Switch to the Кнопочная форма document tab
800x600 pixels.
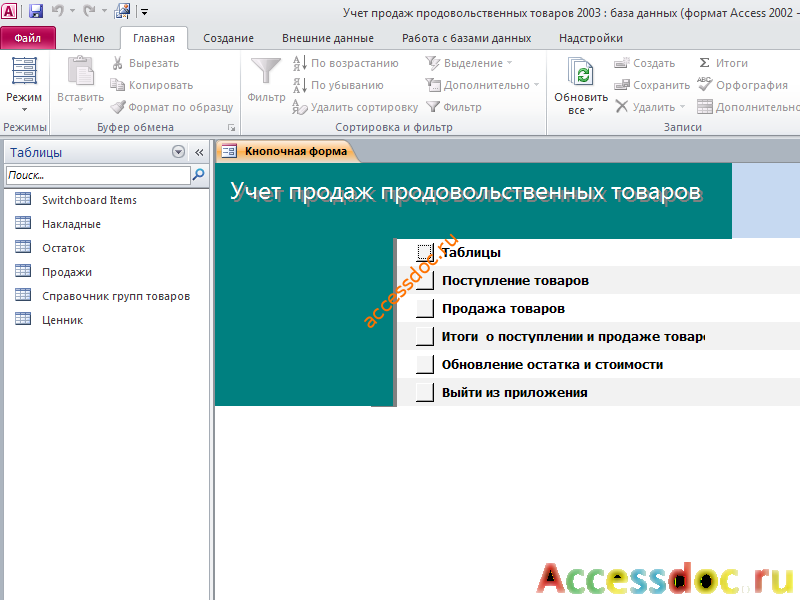[288, 152]
